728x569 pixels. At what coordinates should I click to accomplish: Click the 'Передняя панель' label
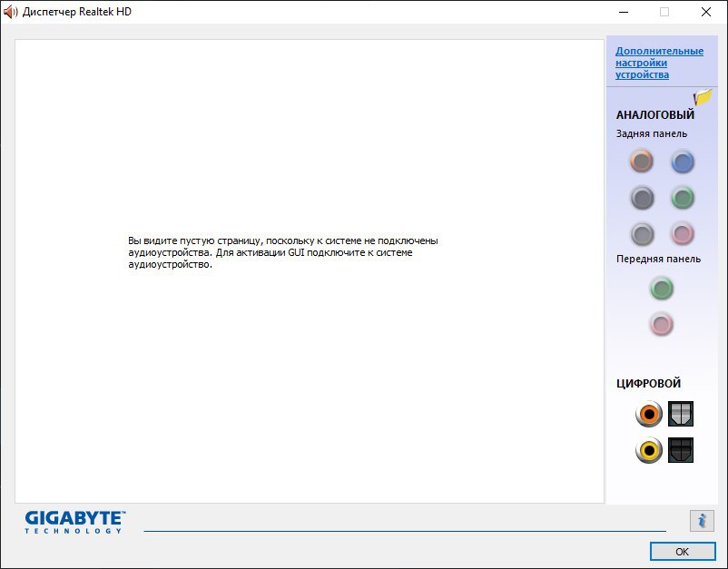click(658, 259)
